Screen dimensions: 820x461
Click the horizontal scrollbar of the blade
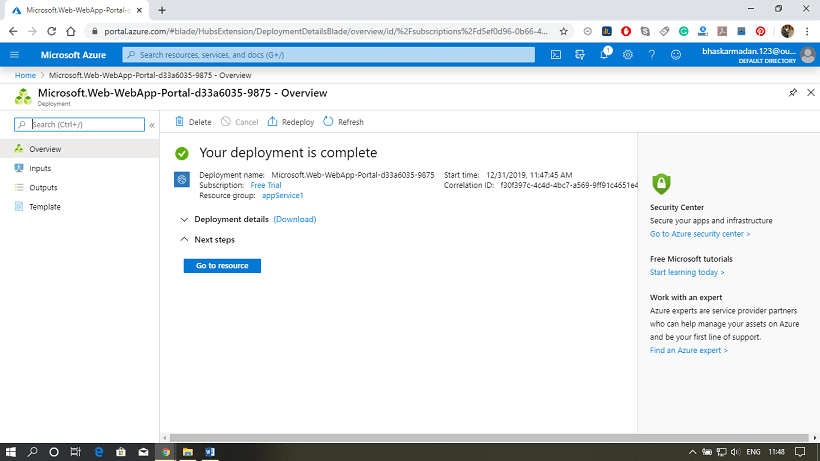point(489,438)
